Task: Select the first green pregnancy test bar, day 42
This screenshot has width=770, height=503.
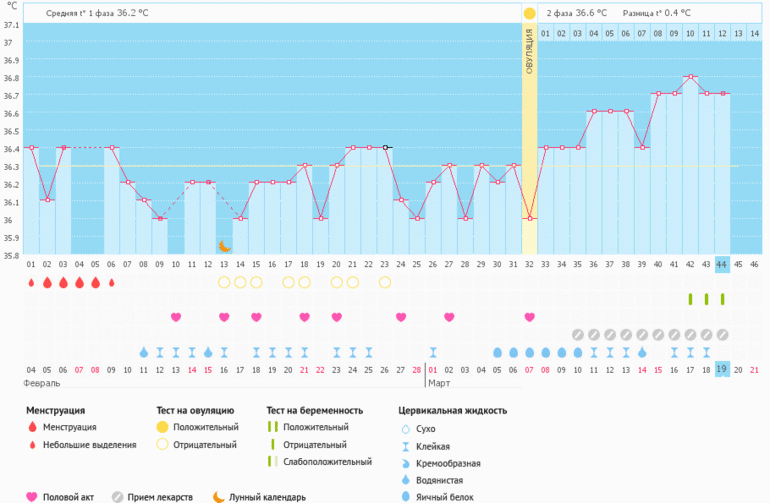Action: (690, 299)
